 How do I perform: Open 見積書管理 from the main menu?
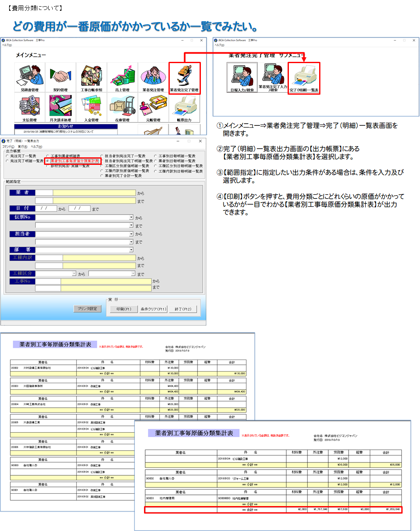[x=29, y=78]
